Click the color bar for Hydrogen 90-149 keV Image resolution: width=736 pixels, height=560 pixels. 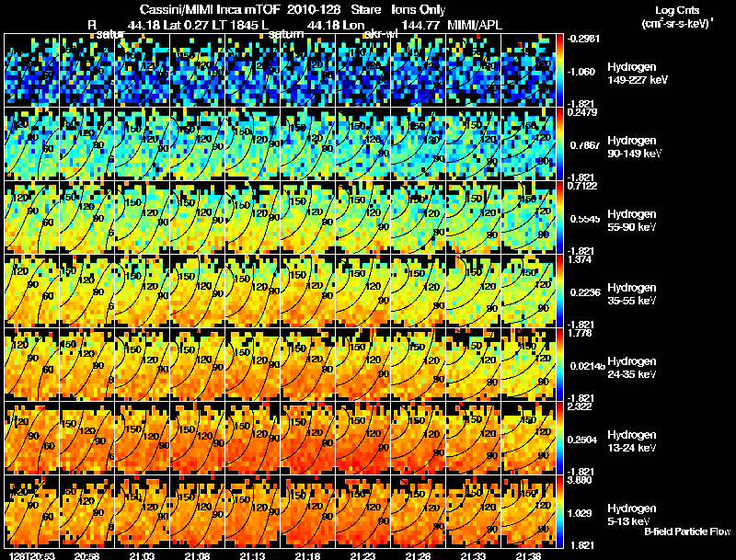coord(559,143)
